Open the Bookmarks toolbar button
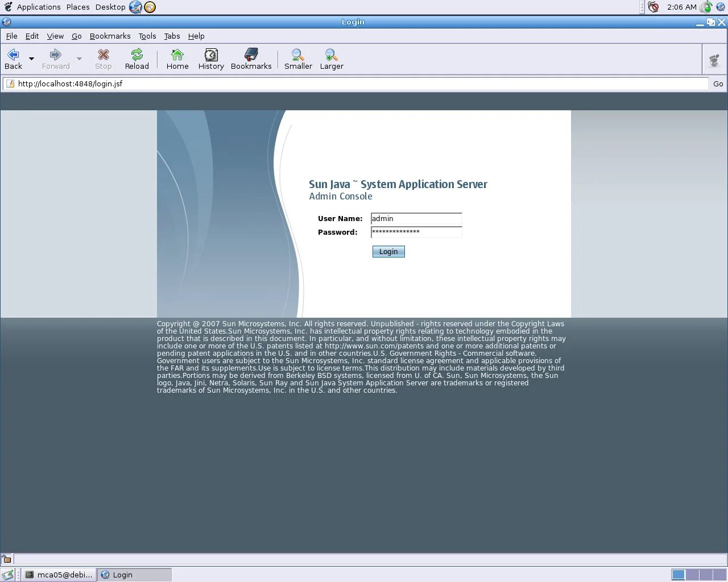The height and width of the screenshot is (582, 728). pos(251,59)
